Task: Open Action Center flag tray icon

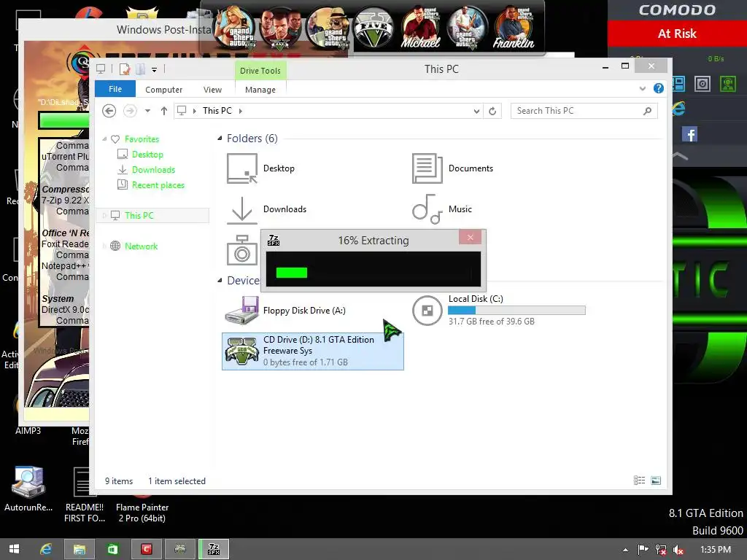Action: (643, 550)
